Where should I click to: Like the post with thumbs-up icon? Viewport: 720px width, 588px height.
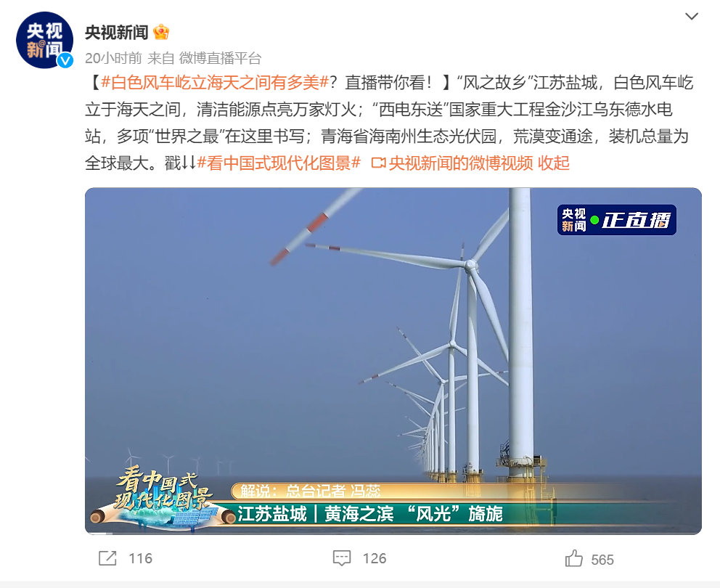pos(574,558)
